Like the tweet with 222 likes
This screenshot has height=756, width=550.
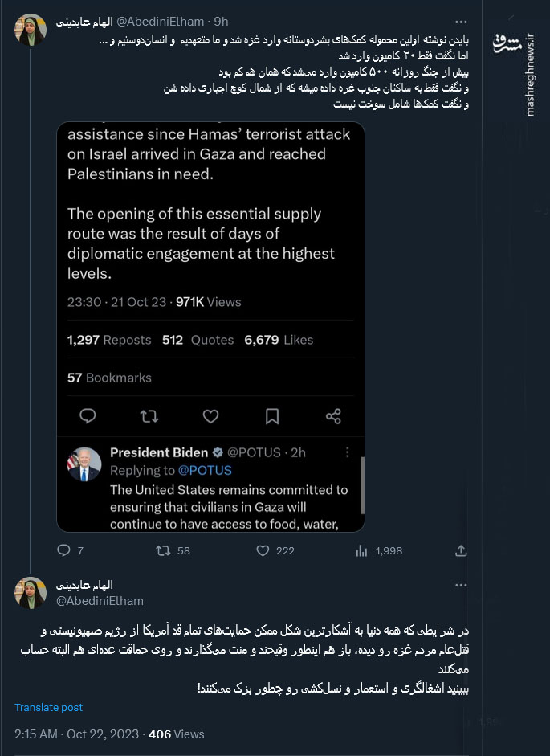pyautogui.click(x=262, y=551)
